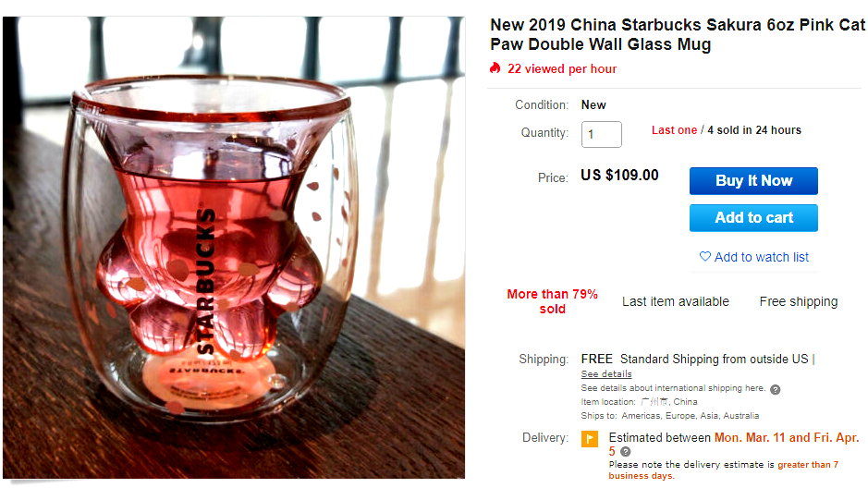Click the cat paw glass mug product photo
Screen dimensions: 868x488
(234, 248)
